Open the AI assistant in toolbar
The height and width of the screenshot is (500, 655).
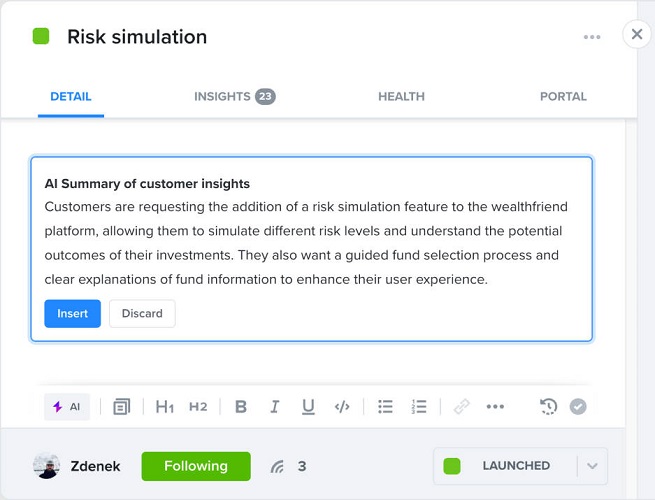67,407
